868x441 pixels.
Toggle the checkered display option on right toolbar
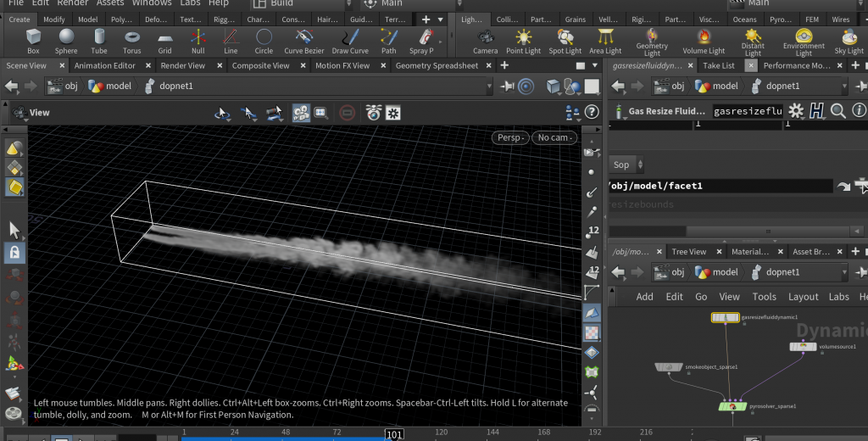point(591,333)
